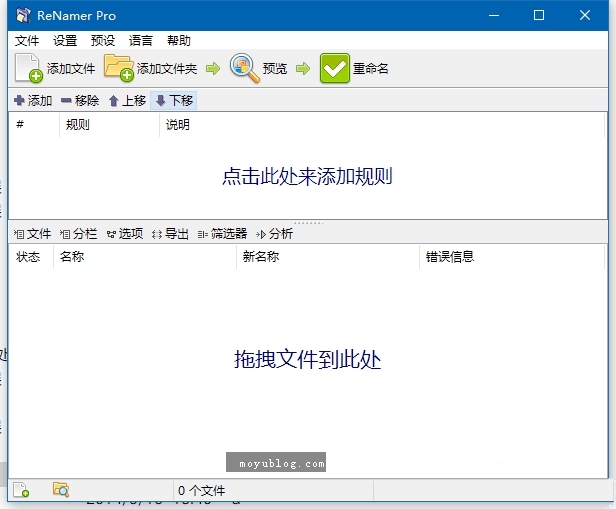Click the splitter grip between rules and files panes

pyautogui.click(x=308, y=223)
